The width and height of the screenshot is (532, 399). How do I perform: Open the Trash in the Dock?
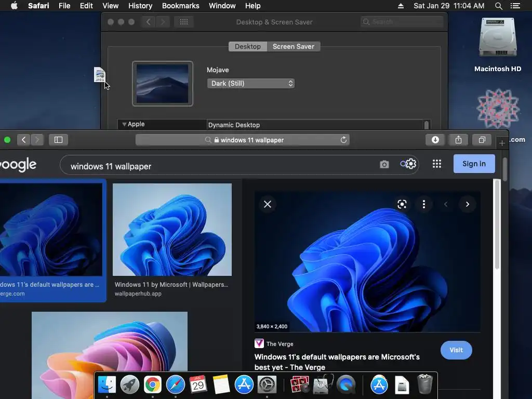click(x=425, y=384)
